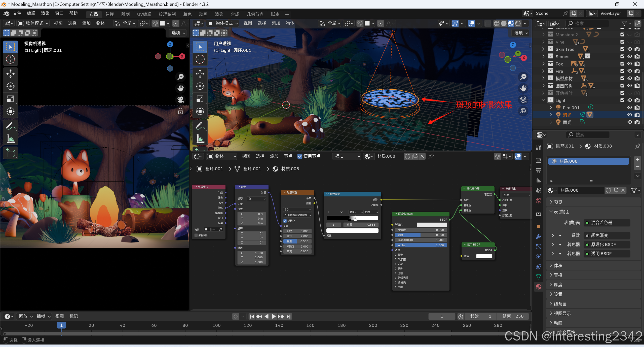The width and height of the screenshot is (644, 347).
Task: Enable the 使用节点 checkbox
Action: click(300, 156)
